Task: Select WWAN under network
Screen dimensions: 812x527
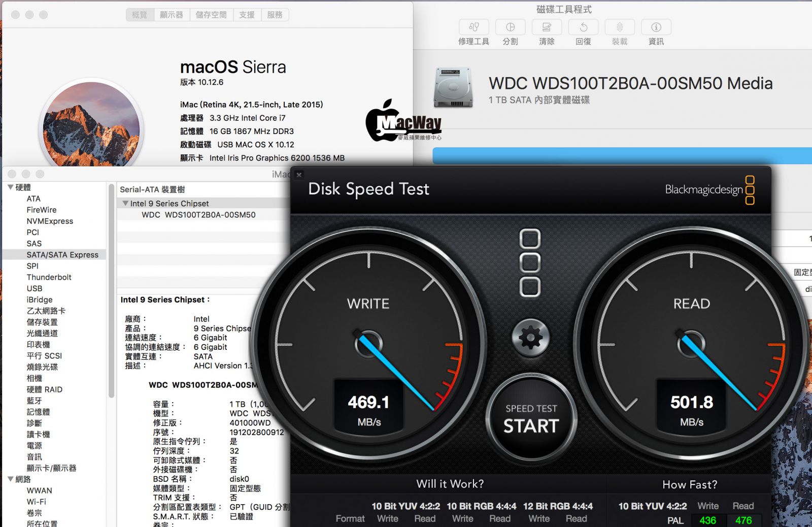Action: point(39,490)
